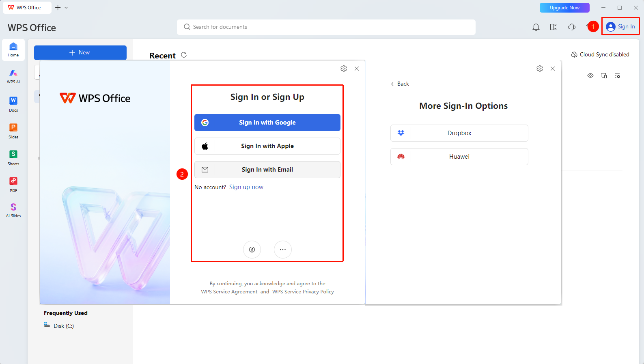Open the customer support headset icon

[x=572, y=27]
